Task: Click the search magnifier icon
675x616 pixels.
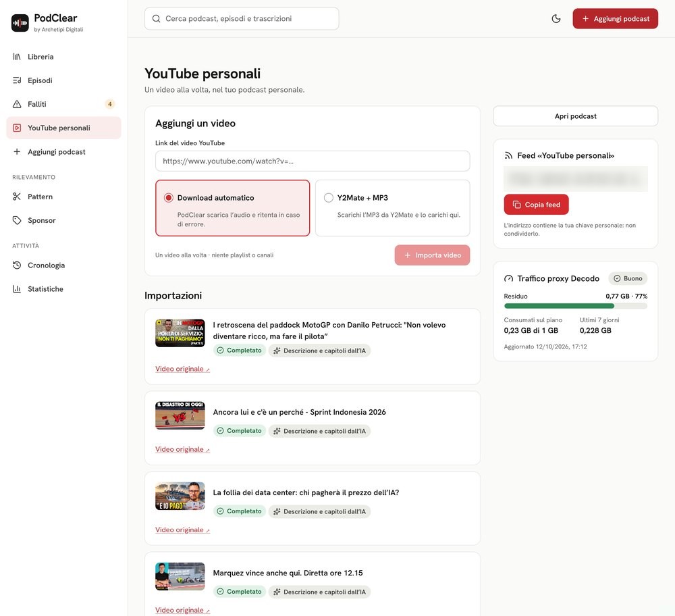Action: (x=157, y=18)
